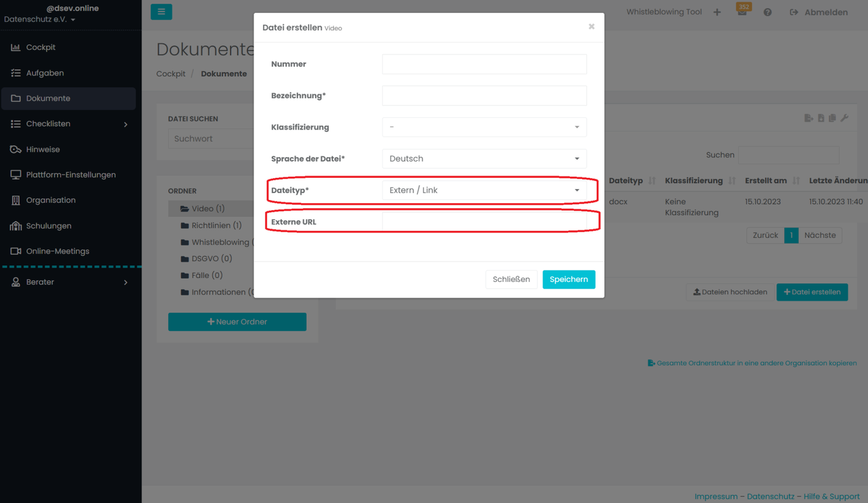Open the Klassifizierung dropdown
Screen dimensions: 868x503
(x=484, y=127)
